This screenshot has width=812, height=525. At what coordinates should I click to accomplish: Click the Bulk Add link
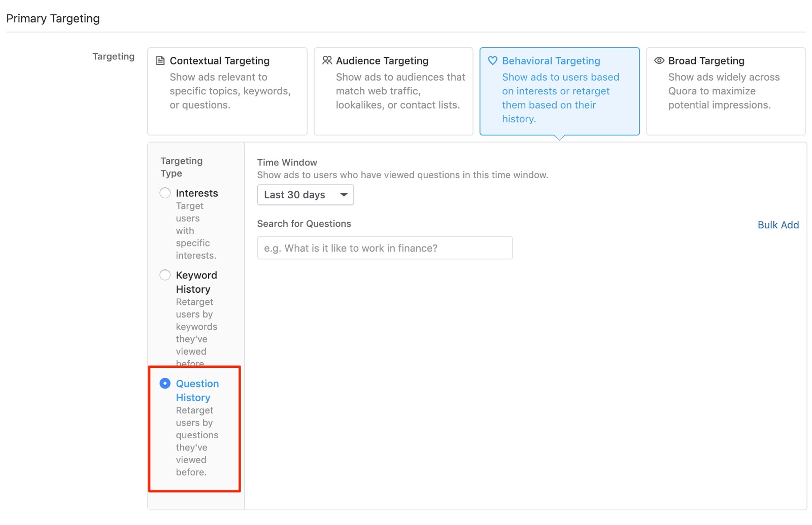[778, 225]
